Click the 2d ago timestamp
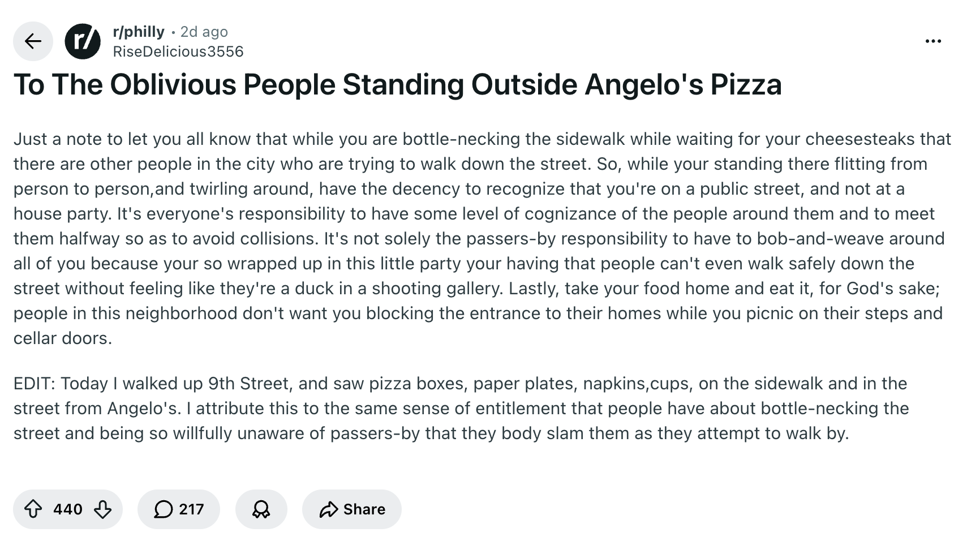The image size is (980, 541). point(204,32)
